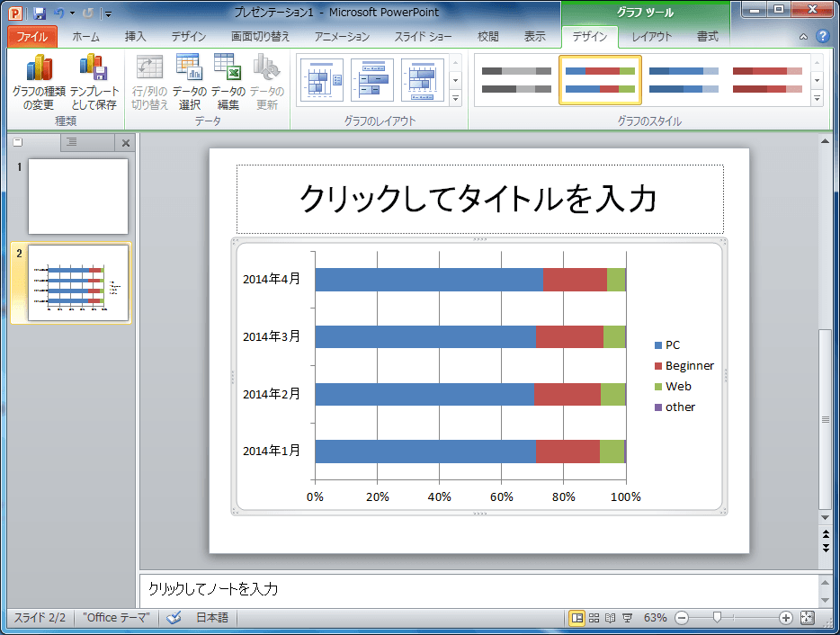Open データの選択 dialog
Image resolution: width=840 pixels, height=635 pixels.
click(189, 82)
